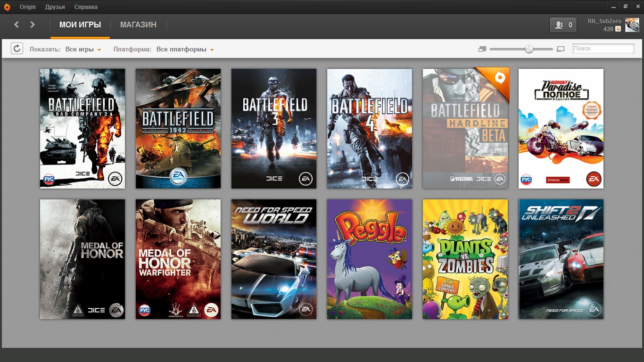The width and height of the screenshot is (644, 362).
Task: Adjust the tile size slider handle
Action: [529, 49]
